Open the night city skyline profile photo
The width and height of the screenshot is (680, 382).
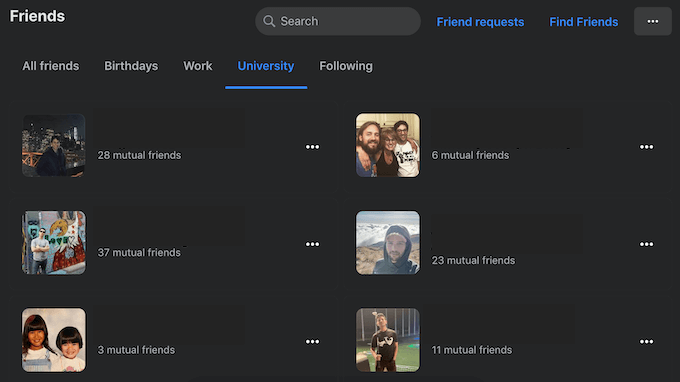pos(54,145)
